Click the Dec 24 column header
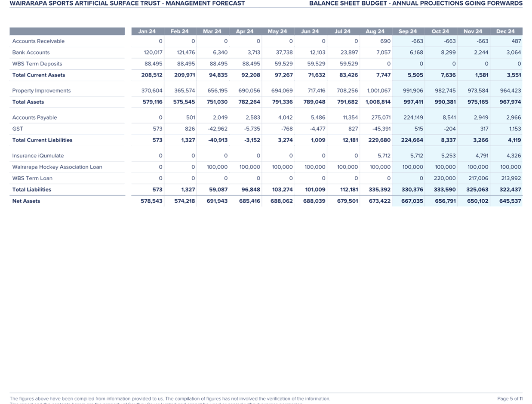The image size is (532, 404). pos(505,31)
